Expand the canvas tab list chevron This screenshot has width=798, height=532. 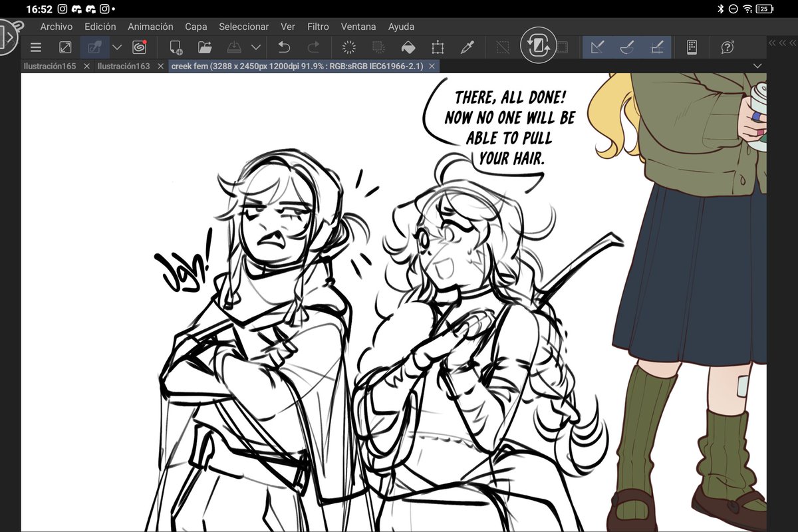coord(757,66)
